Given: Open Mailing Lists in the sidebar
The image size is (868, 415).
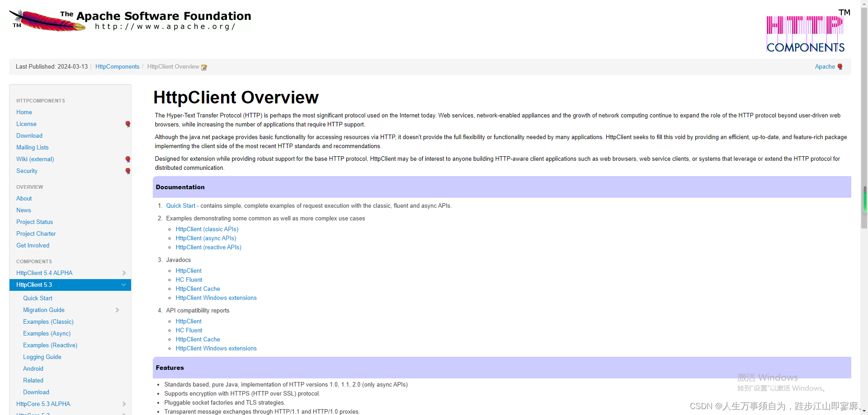Looking at the screenshot, I should point(32,148).
